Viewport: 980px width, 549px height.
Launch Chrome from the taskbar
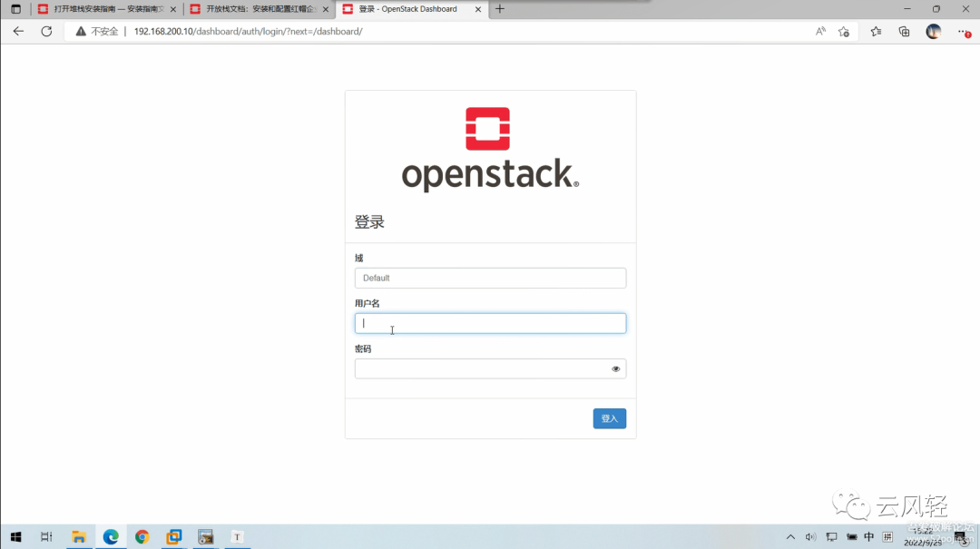point(142,537)
